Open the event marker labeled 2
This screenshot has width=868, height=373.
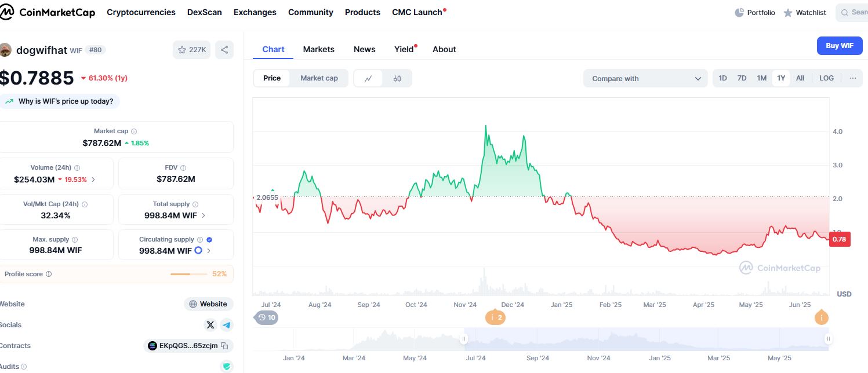(495, 317)
